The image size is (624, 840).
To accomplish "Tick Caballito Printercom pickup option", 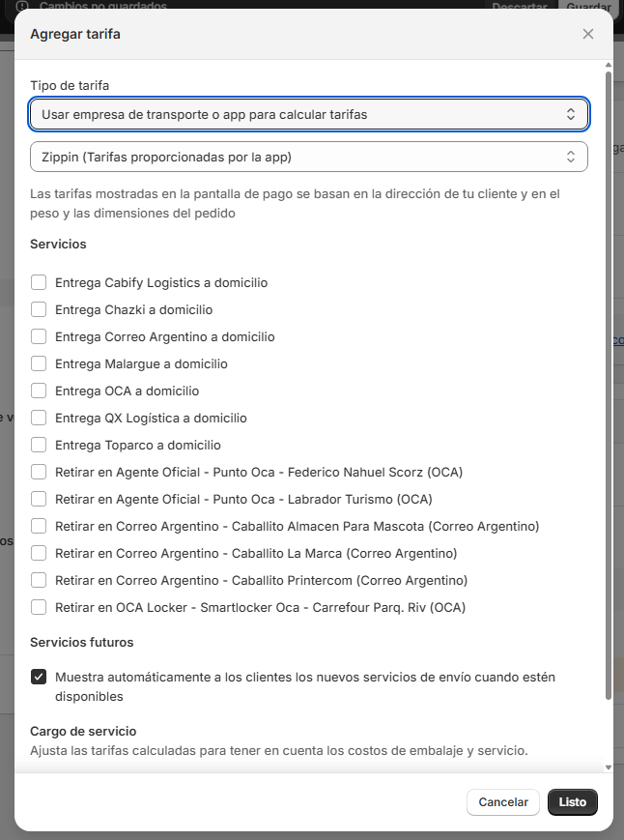I will (39, 581).
